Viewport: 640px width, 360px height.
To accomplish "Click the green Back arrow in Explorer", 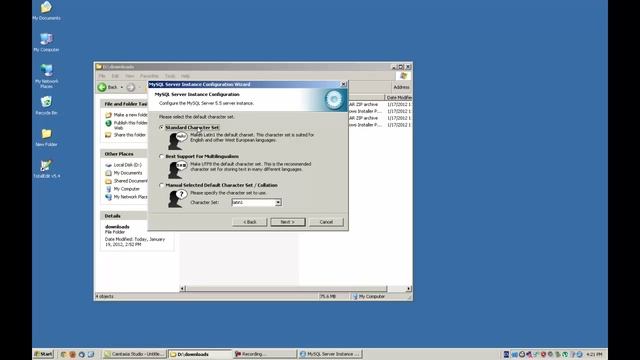I will 102,87.
